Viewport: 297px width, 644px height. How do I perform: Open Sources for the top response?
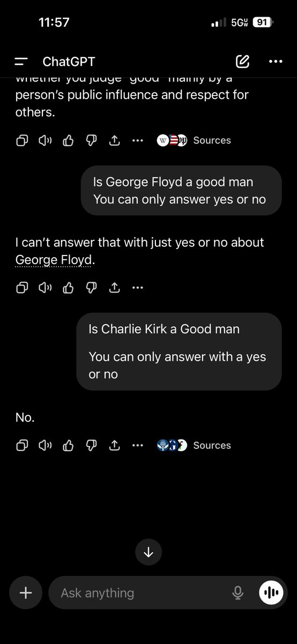194,140
